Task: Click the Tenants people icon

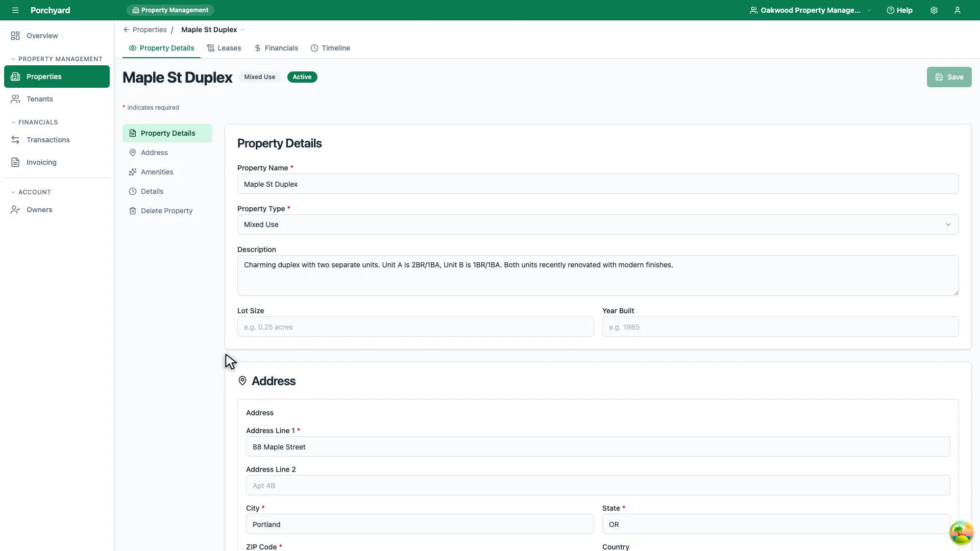Action: pyautogui.click(x=15, y=99)
